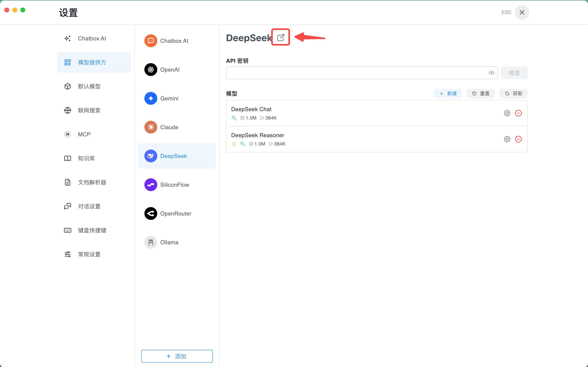Click the 重置 button to reset models

(x=481, y=94)
